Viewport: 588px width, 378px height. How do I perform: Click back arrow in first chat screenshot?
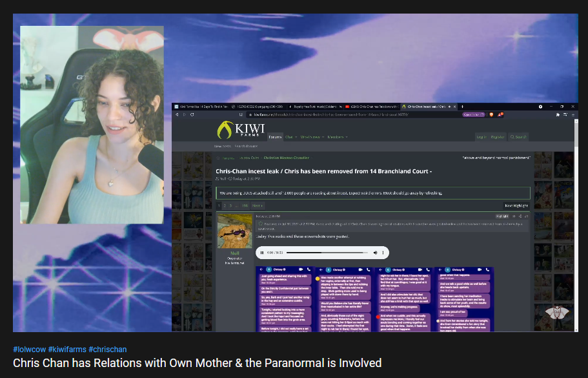click(x=261, y=269)
